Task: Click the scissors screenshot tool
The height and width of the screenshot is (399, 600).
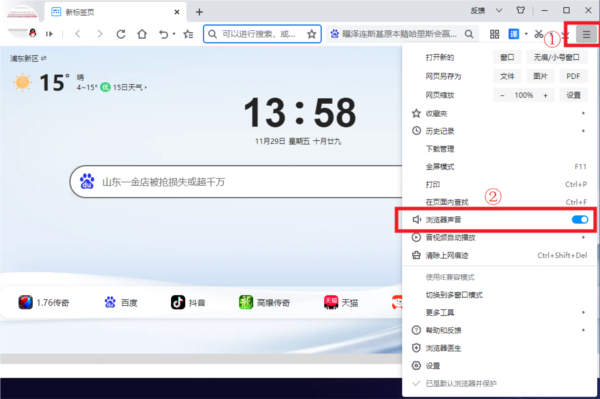Action: [x=539, y=34]
